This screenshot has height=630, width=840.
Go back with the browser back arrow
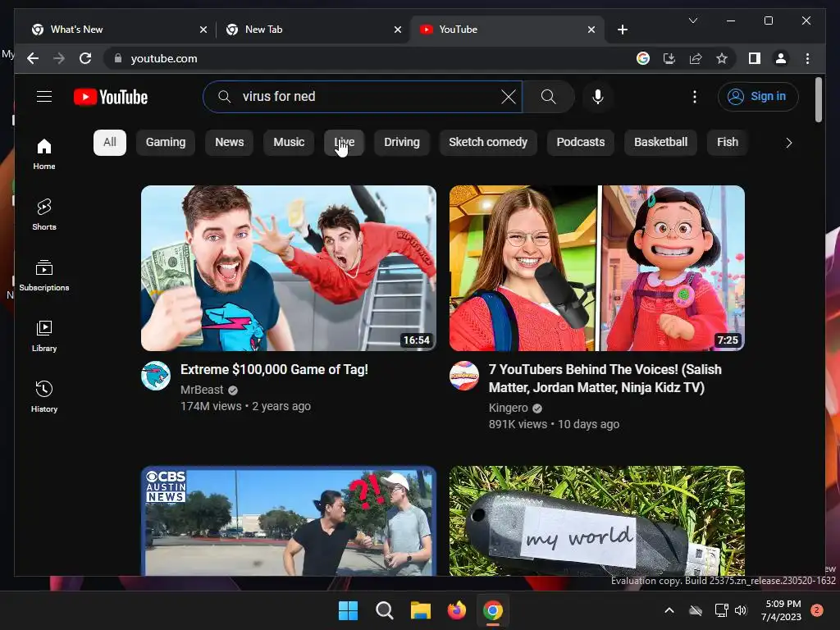coord(33,58)
